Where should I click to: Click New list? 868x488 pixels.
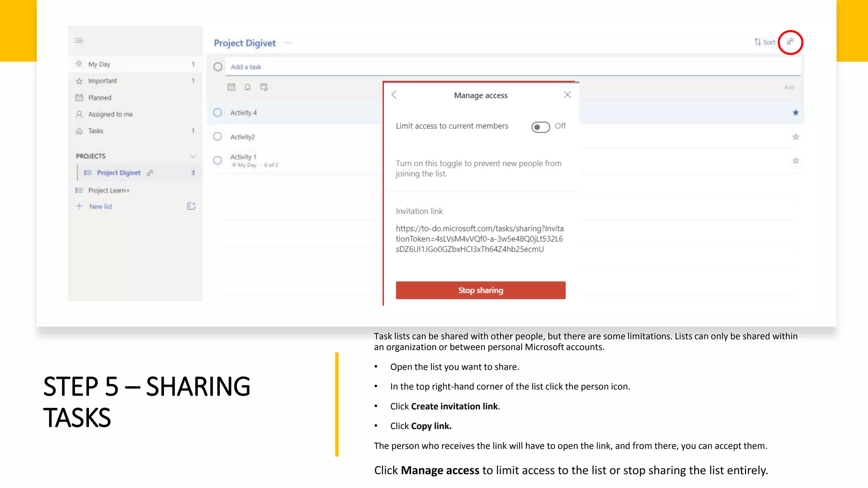pos(100,206)
